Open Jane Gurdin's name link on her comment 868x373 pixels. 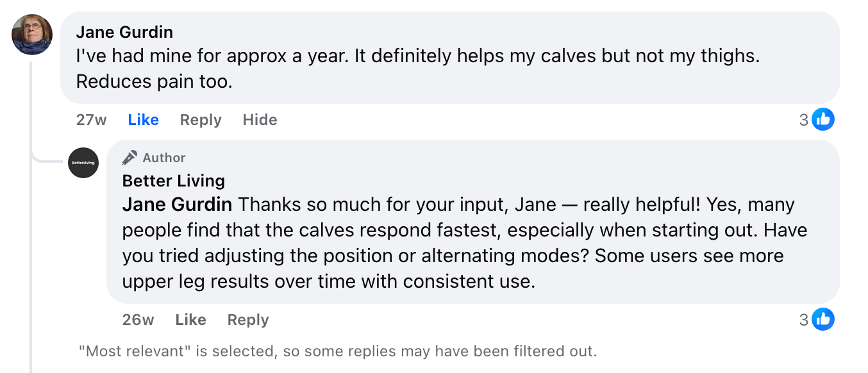click(124, 32)
